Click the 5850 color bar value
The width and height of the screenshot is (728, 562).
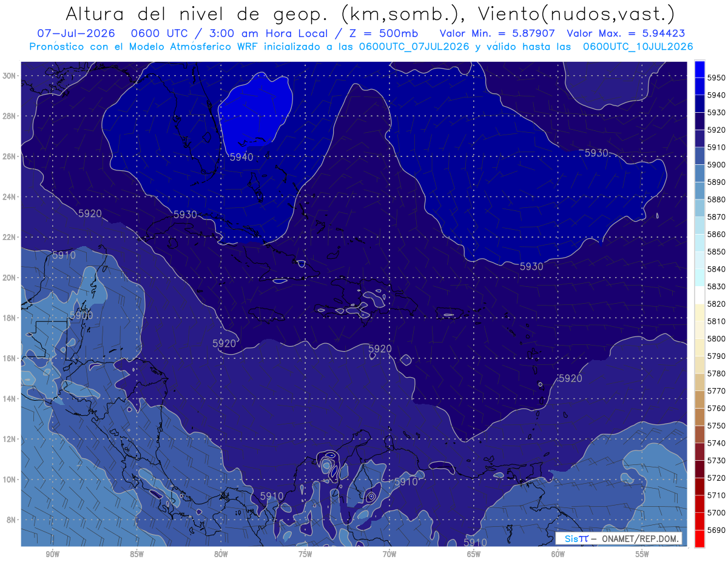(x=716, y=252)
